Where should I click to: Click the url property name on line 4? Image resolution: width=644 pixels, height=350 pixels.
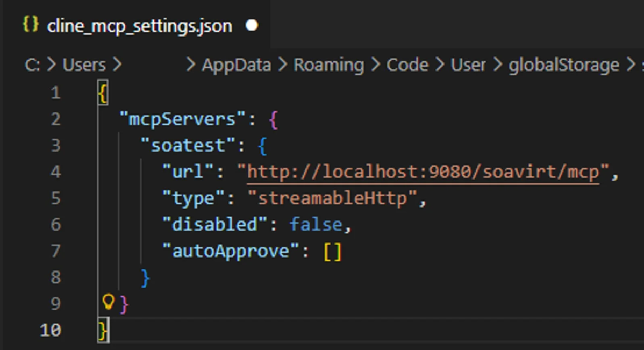tap(187, 171)
